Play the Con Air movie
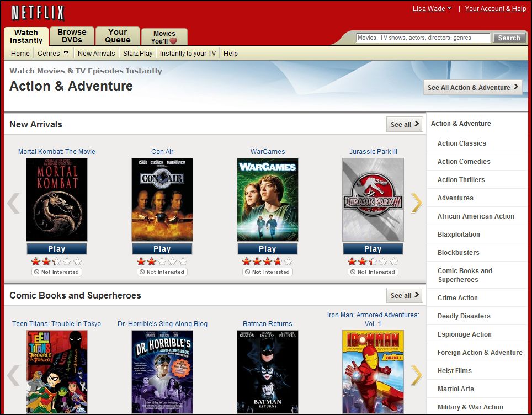Screen dimensions: 532x415 tap(162, 249)
